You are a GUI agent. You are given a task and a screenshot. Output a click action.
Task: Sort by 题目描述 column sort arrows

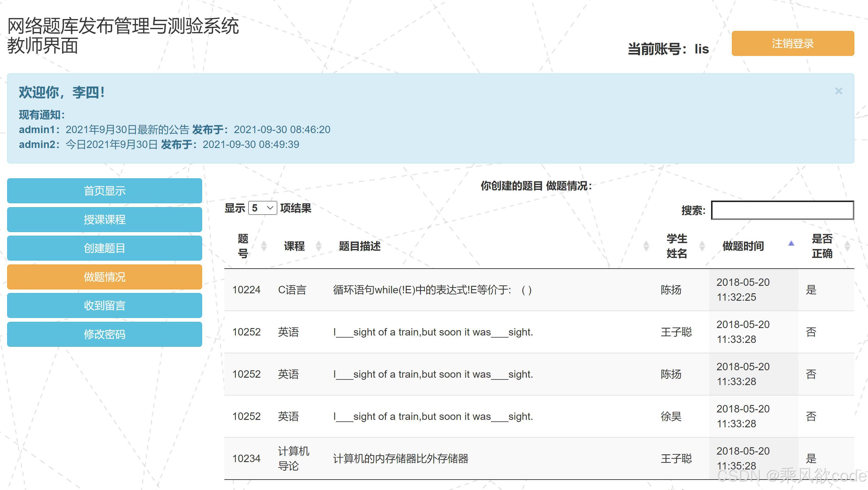pyautogui.click(x=646, y=246)
